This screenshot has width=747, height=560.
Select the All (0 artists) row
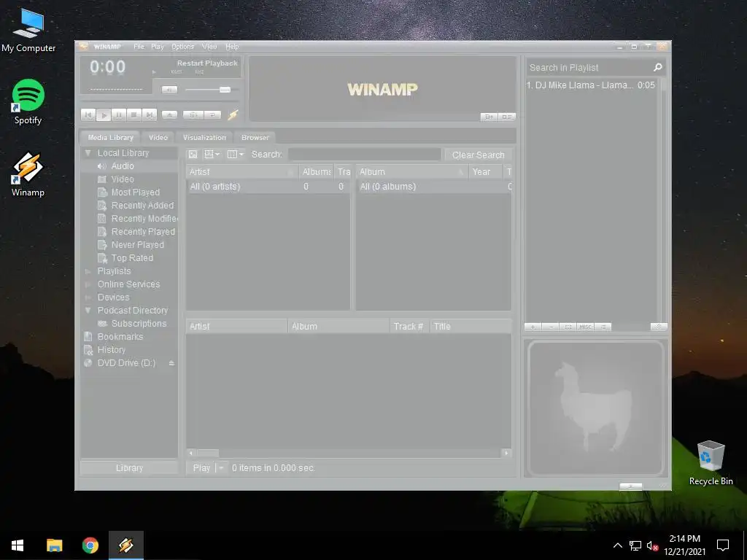(268, 187)
